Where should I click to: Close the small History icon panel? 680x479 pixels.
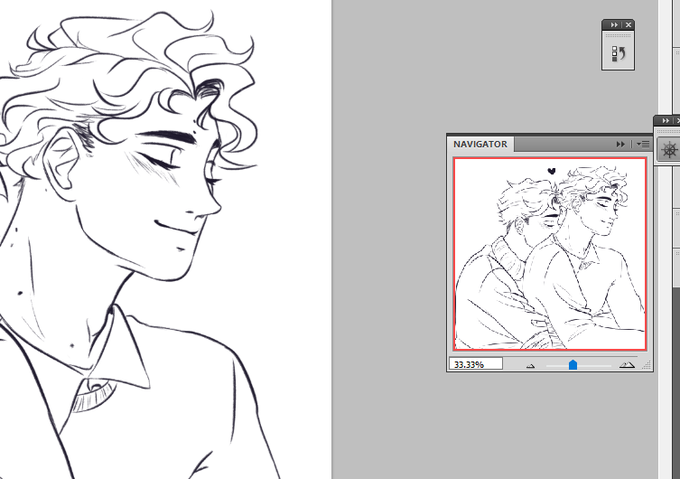coord(628,25)
